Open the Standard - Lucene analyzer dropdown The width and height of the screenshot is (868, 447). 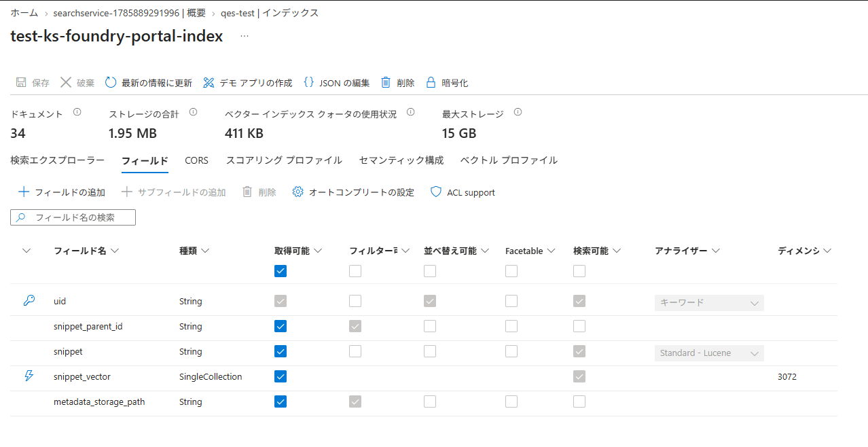pyautogui.click(x=709, y=353)
